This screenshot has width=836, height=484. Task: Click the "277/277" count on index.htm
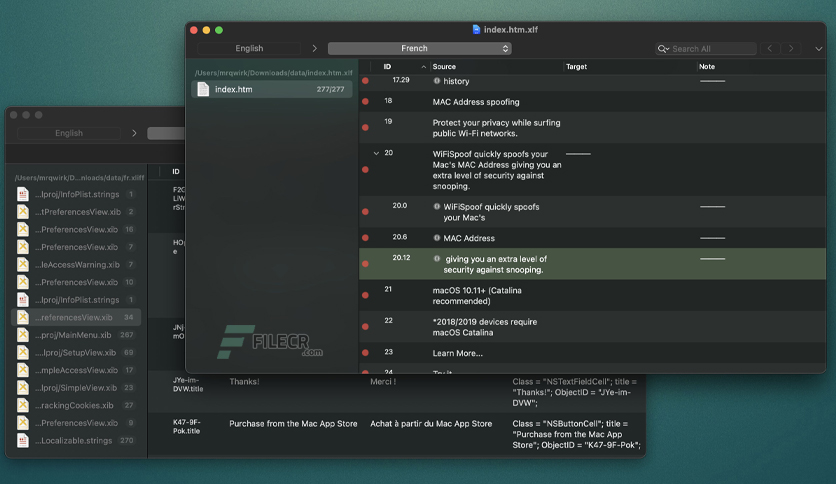click(331, 89)
